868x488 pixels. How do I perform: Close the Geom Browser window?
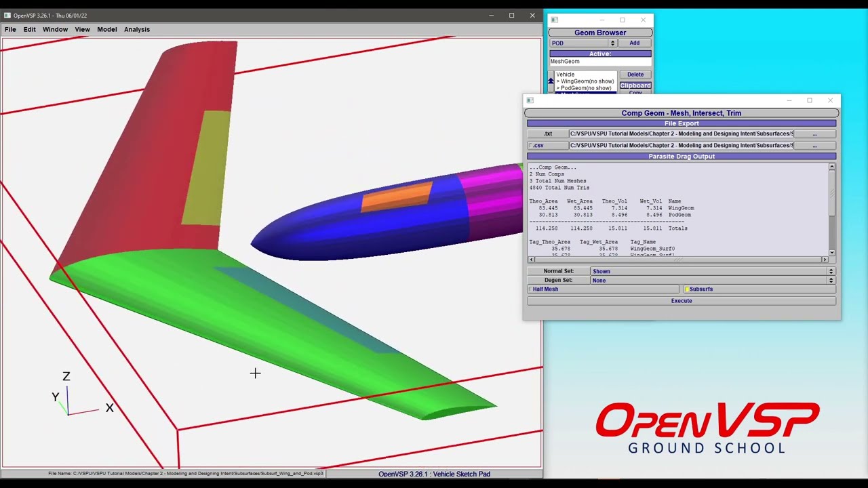point(643,20)
